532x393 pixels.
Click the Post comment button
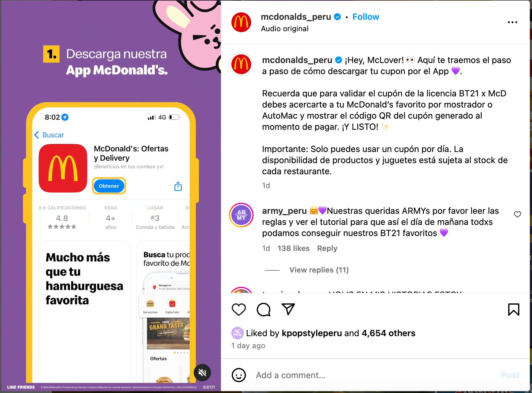click(x=510, y=375)
